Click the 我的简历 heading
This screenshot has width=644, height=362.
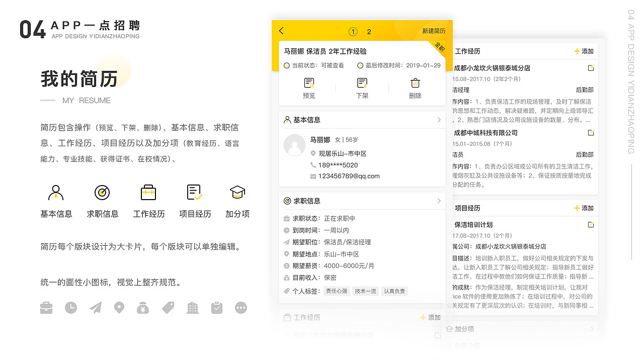pyautogui.click(x=79, y=79)
